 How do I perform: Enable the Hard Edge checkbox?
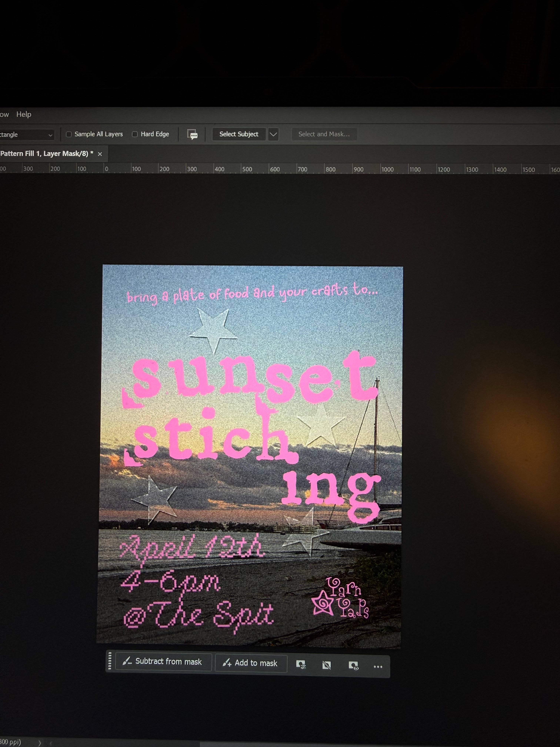(135, 134)
